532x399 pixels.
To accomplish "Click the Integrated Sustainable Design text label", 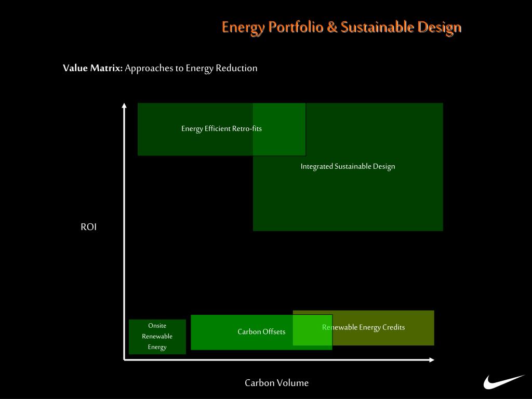I will 348,166.
